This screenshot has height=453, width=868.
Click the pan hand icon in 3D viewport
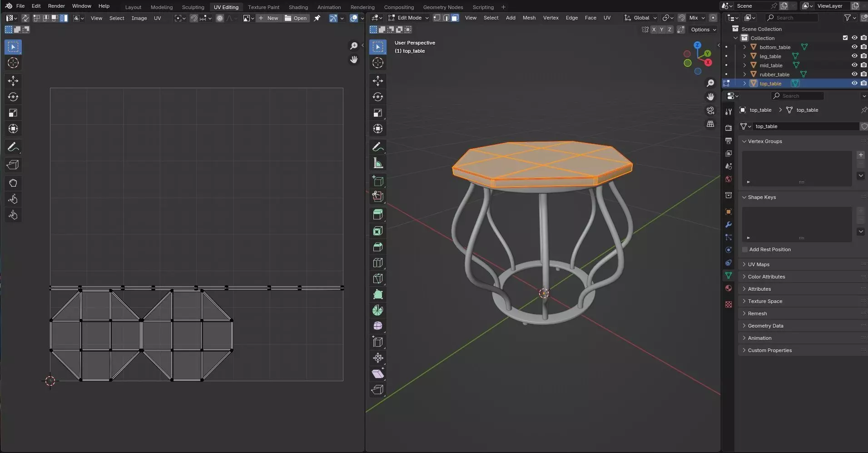point(710,97)
